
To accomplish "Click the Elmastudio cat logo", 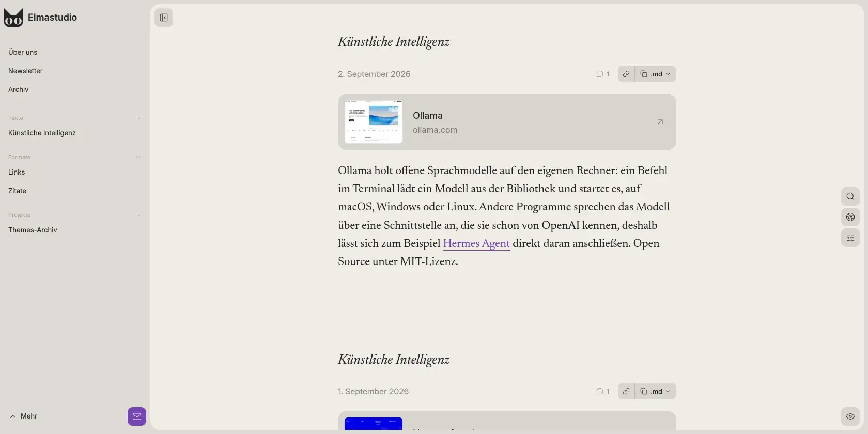I will (x=13, y=18).
